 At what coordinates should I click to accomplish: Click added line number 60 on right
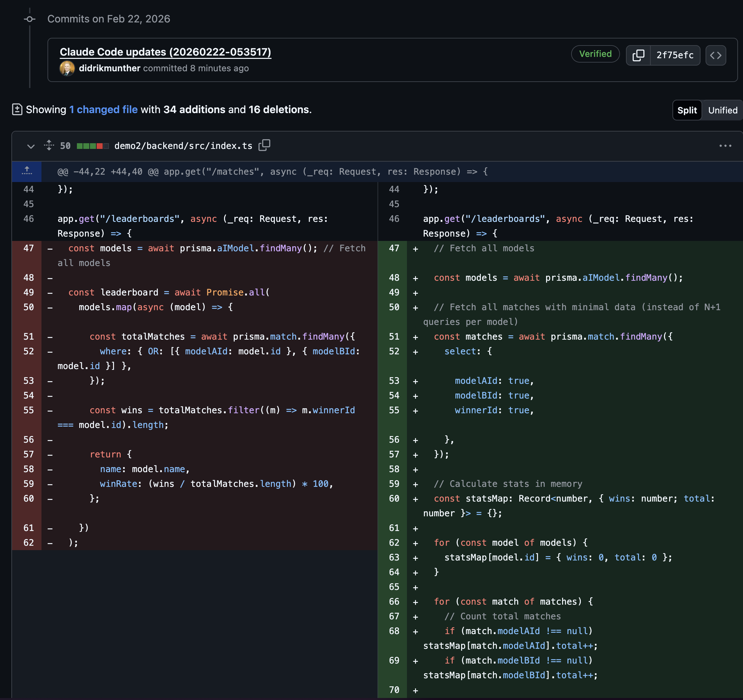(x=394, y=499)
